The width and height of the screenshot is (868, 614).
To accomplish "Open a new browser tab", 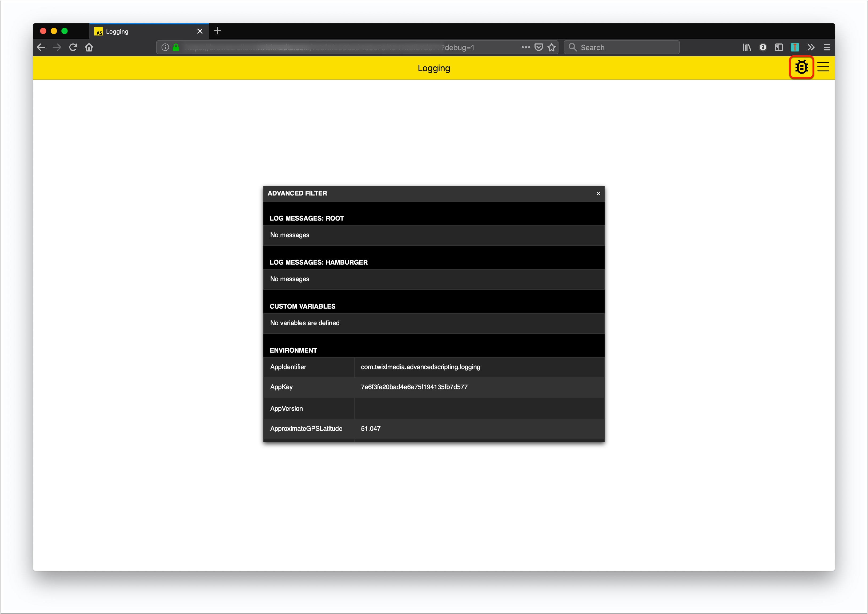I will pos(217,31).
